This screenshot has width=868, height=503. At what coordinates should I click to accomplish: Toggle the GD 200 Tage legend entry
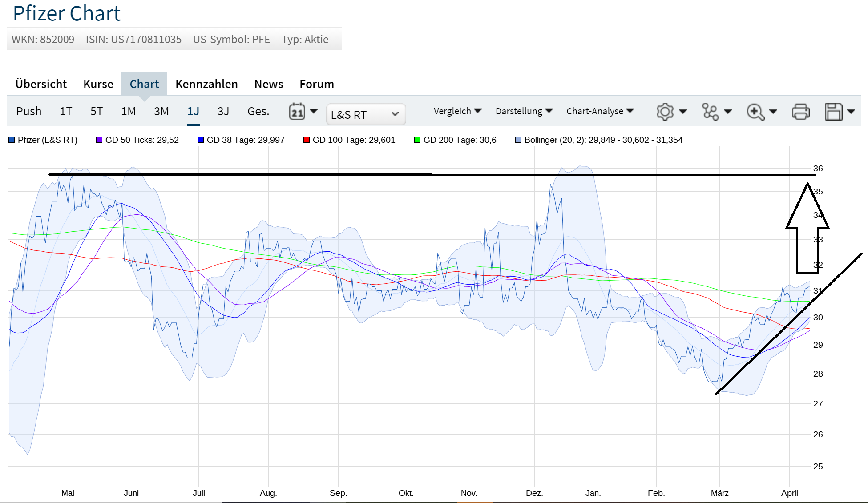pos(459,140)
